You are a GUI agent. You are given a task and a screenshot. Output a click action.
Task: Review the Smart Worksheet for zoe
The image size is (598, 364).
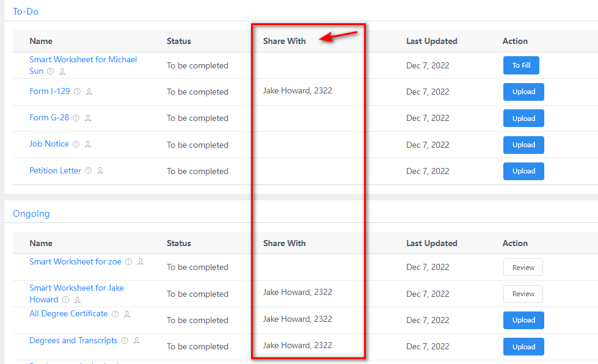tap(523, 268)
